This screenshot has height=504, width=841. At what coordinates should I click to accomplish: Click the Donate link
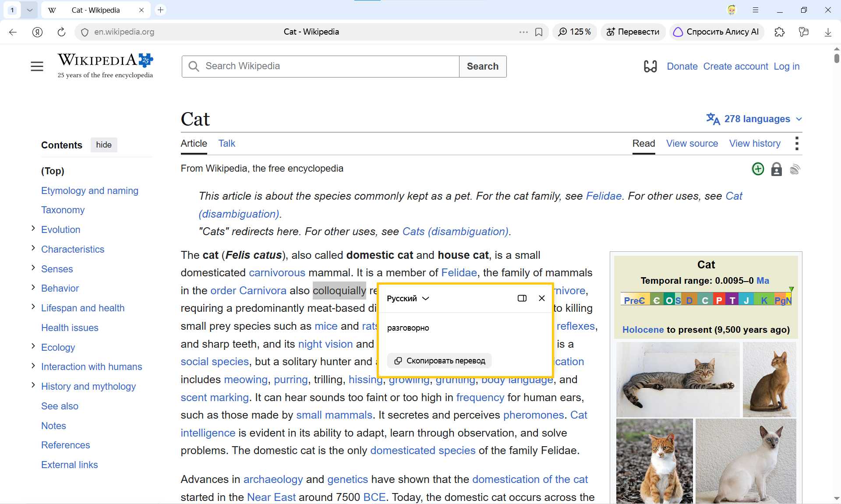(682, 66)
